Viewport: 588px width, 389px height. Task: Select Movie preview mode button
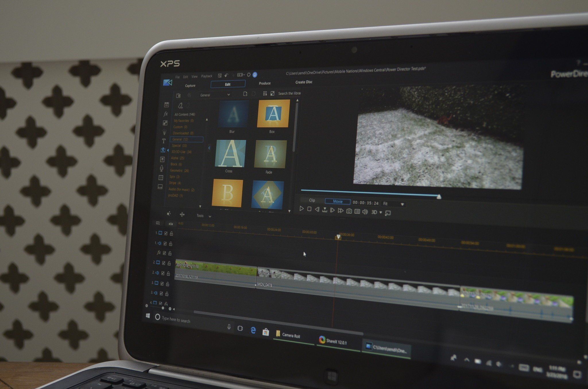[x=338, y=201]
